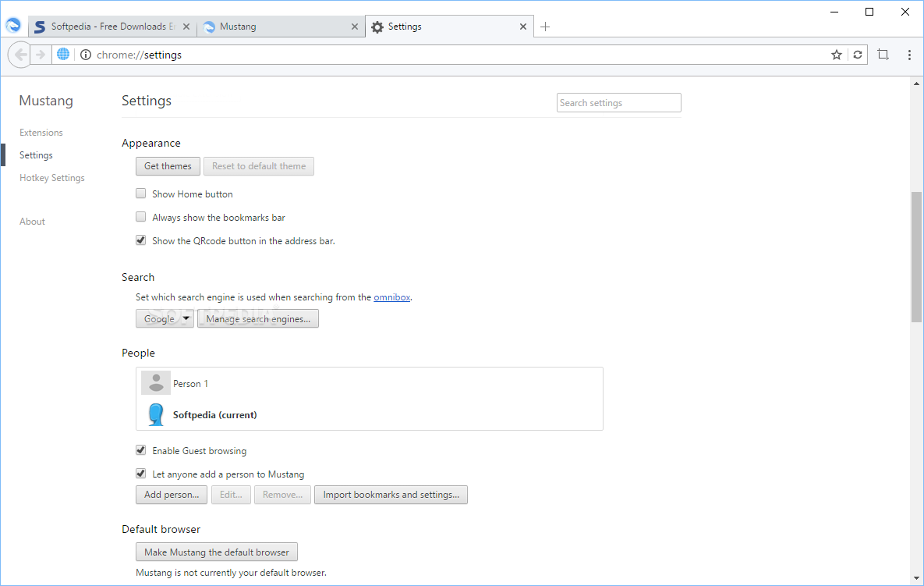The width and height of the screenshot is (924, 586).
Task: Open the screenshot crop tool icon
Action: coord(883,55)
